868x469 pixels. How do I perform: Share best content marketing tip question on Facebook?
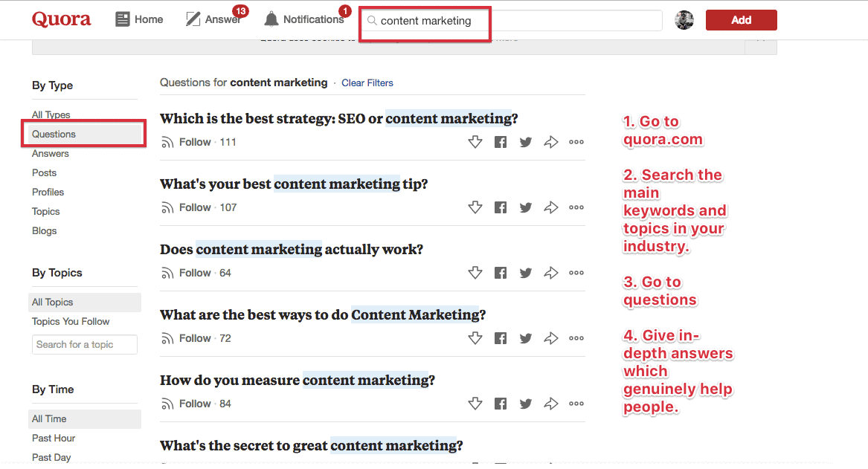click(501, 207)
